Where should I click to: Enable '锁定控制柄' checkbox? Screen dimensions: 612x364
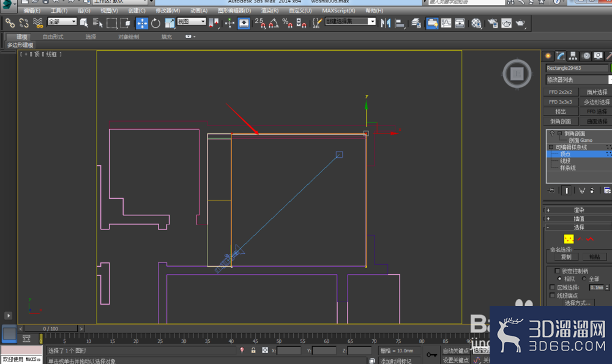click(x=558, y=271)
